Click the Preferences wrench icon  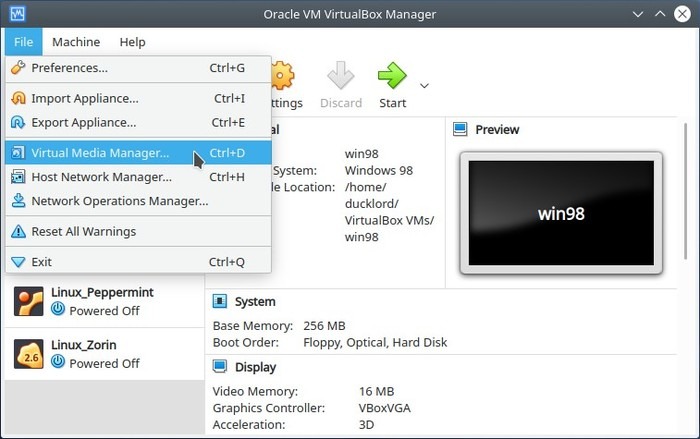[18, 68]
